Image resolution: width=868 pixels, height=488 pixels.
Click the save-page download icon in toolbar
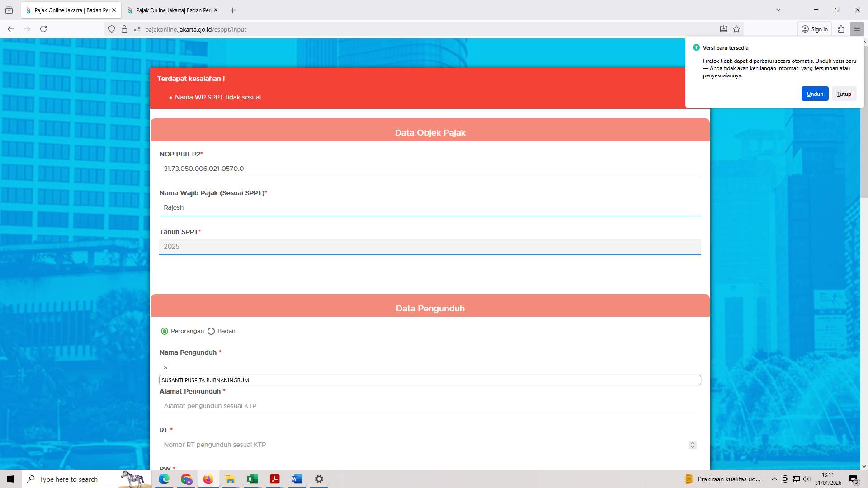[723, 29]
